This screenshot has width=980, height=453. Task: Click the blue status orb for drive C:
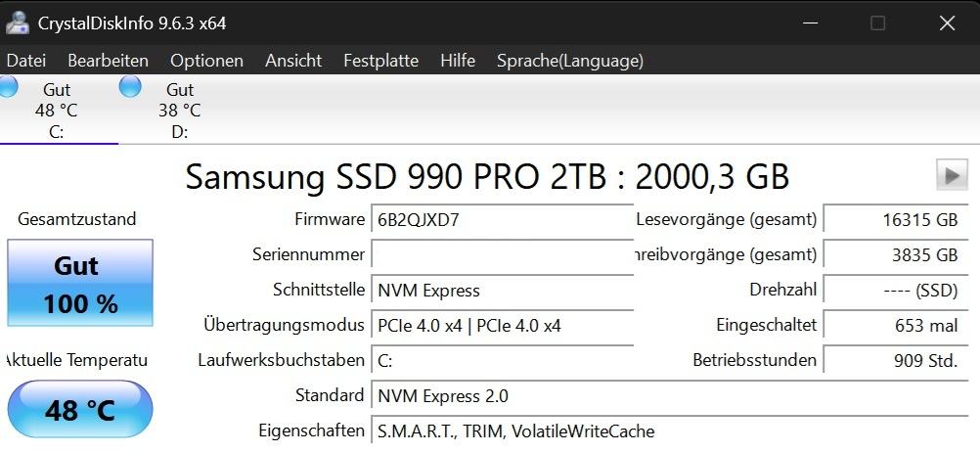click(7, 86)
